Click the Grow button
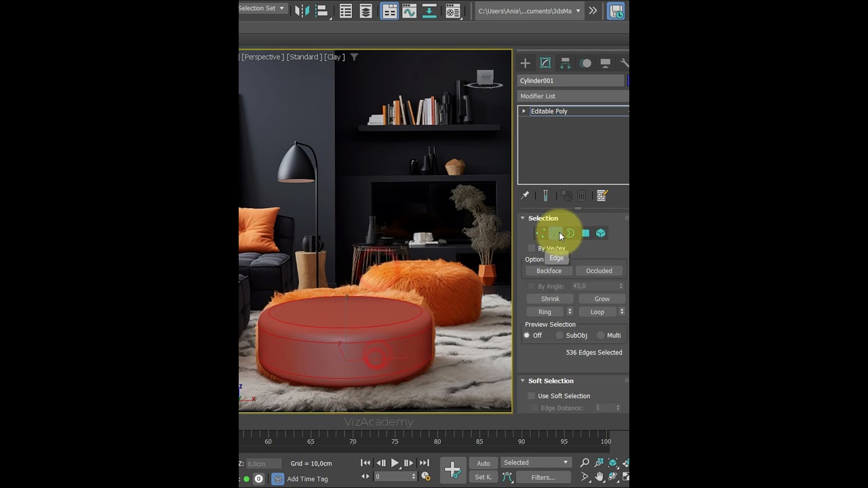This screenshot has width=868, height=488. tap(601, 299)
